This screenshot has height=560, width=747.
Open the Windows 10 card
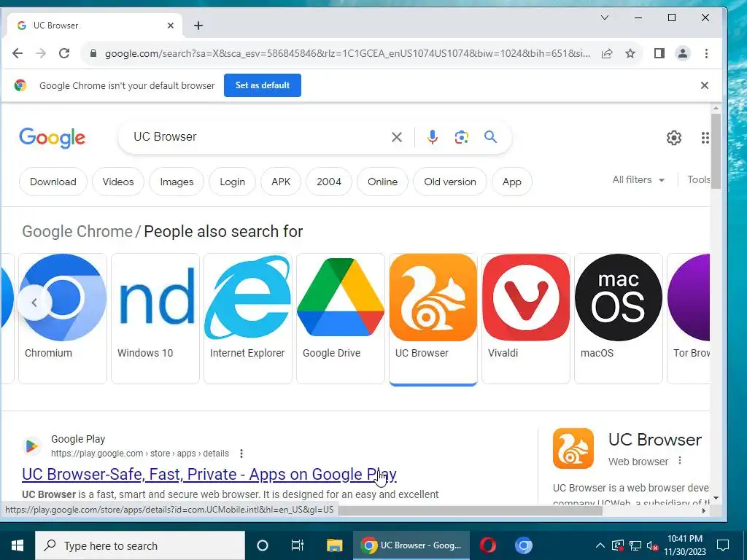155,318
